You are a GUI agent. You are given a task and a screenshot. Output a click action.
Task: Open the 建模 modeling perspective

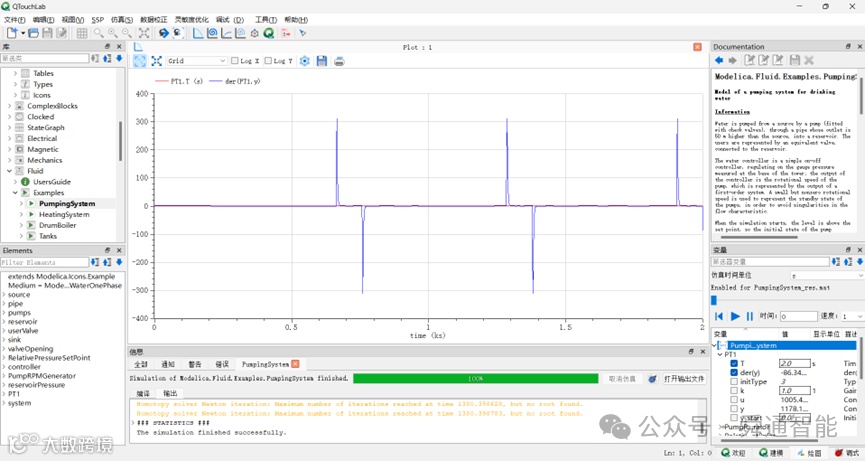click(771, 453)
